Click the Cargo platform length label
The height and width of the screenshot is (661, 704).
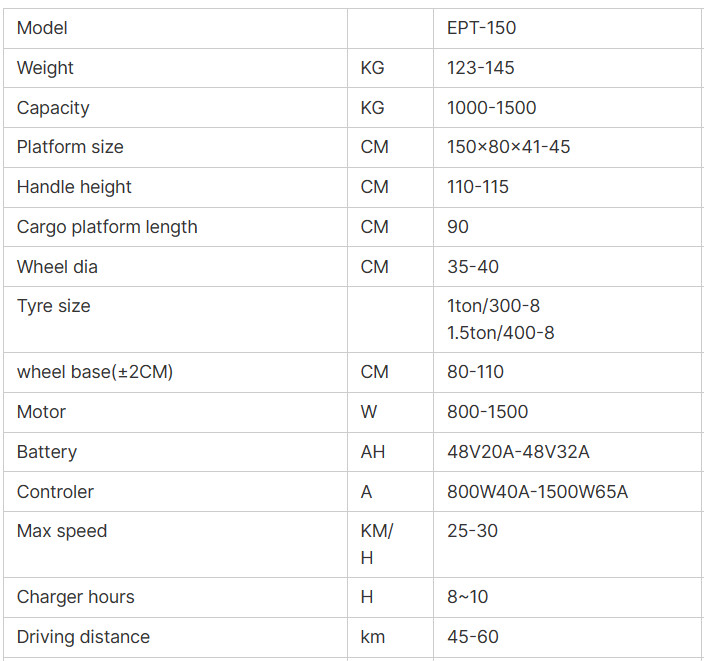tap(107, 227)
